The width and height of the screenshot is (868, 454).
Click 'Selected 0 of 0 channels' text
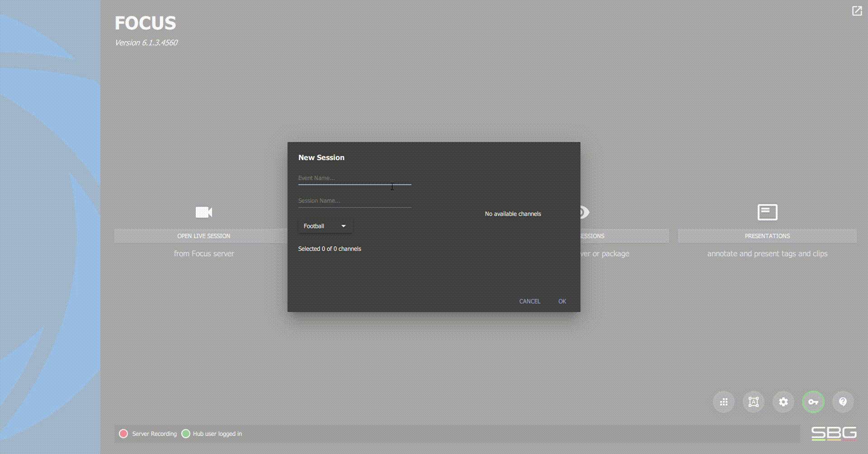click(x=330, y=249)
